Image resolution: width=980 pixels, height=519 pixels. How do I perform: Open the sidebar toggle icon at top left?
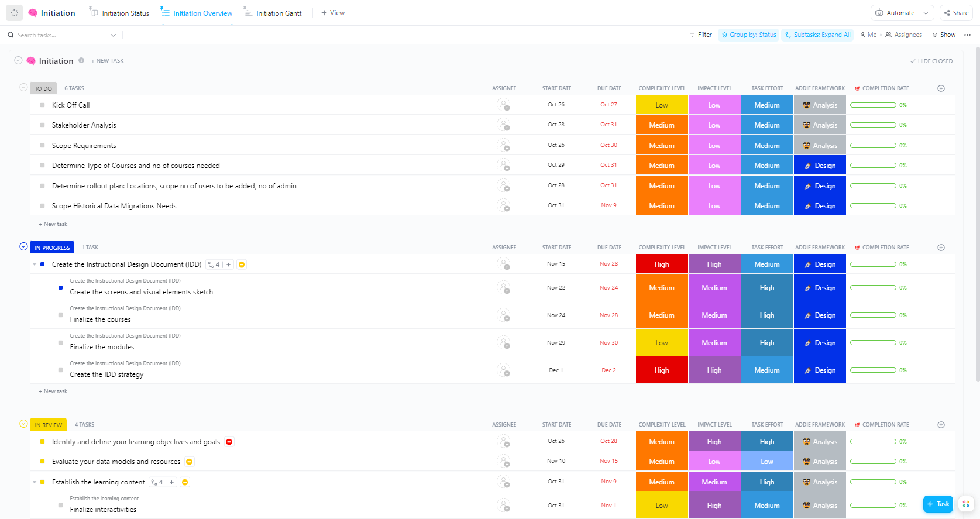point(15,13)
